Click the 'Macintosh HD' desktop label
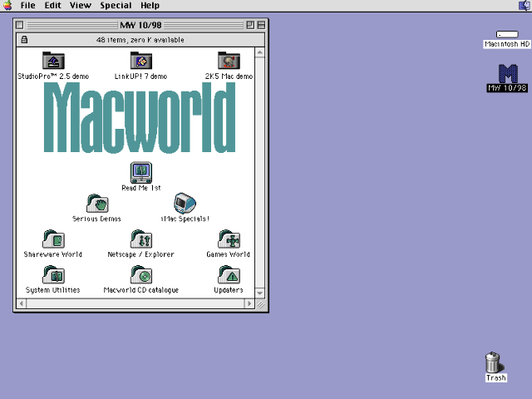532x399 pixels. tap(507, 44)
